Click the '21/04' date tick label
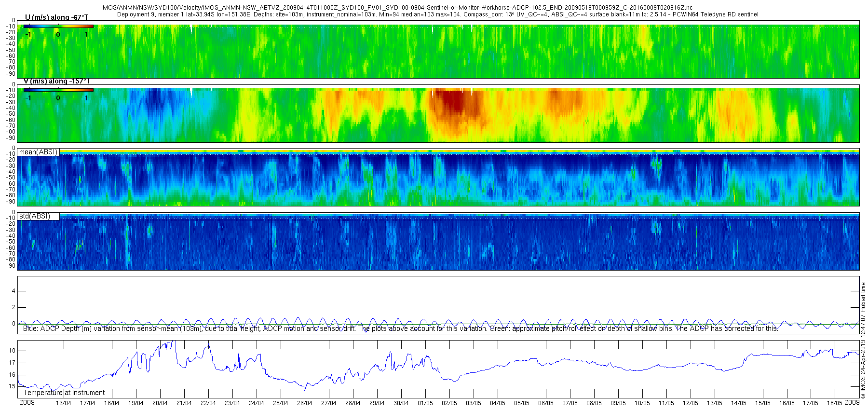Viewport: 868px width, 410px height. 184,403
